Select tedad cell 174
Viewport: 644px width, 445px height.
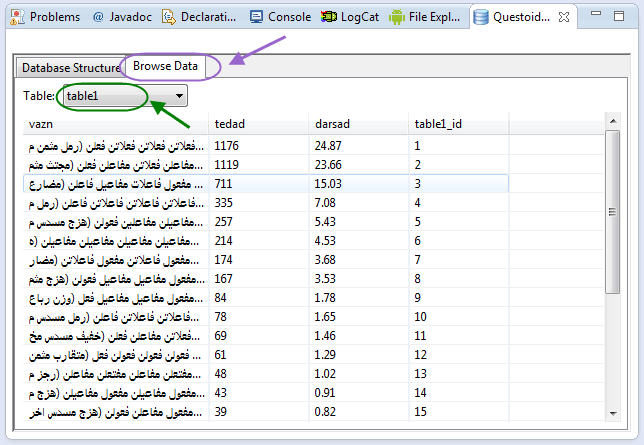click(x=259, y=260)
